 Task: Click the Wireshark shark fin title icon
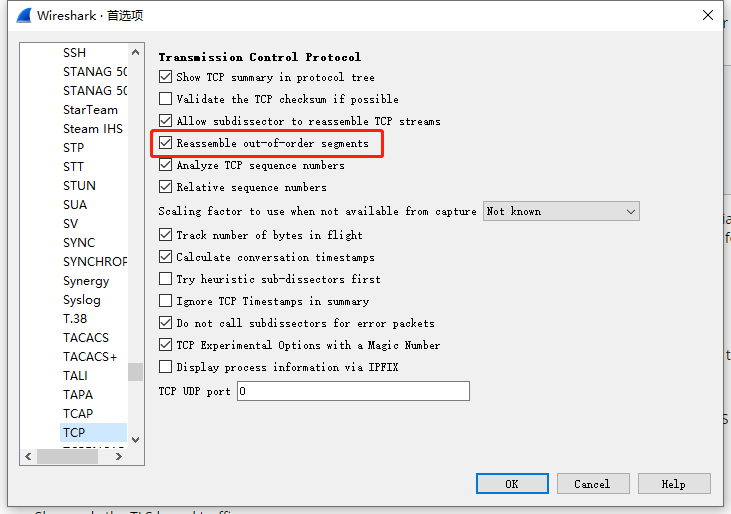pyautogui.click(x=20, y=16)
